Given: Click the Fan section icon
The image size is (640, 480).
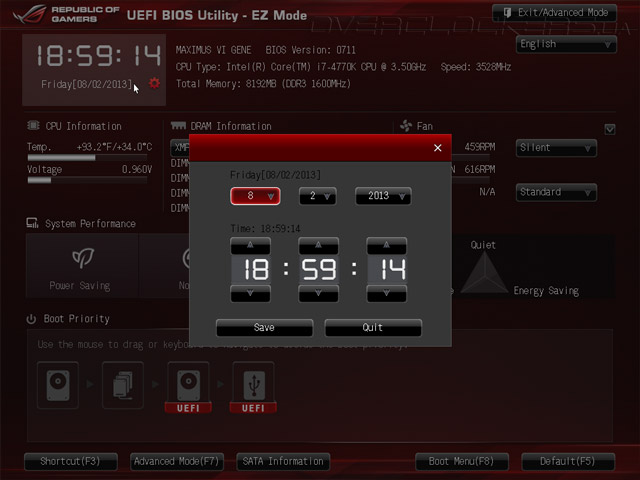Looking at the screenshot, I should pyautogui.click(x=406, y=126).
